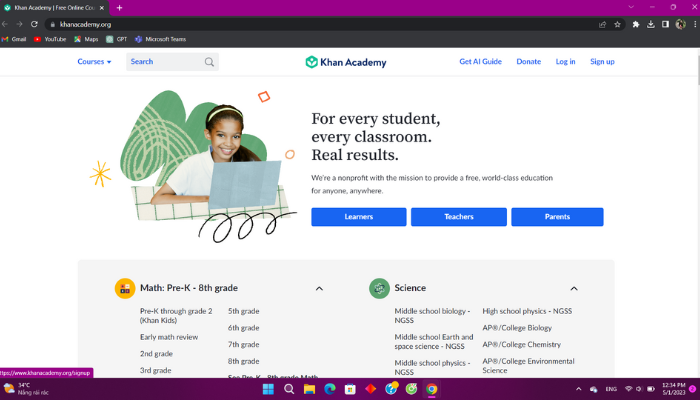Open the Courses dropdown
Screen dimensions: 700x400
click(x=94, y=62)
